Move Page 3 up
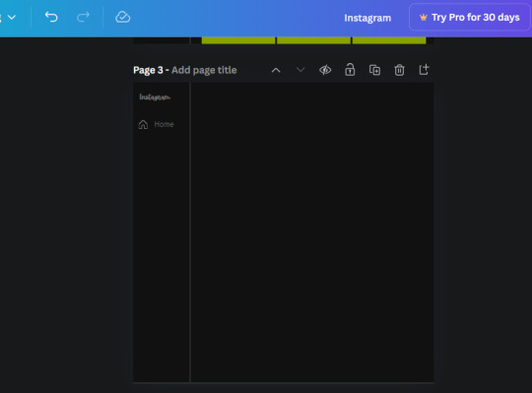Viewport: 532px width, 393px height. pos(276,70)
